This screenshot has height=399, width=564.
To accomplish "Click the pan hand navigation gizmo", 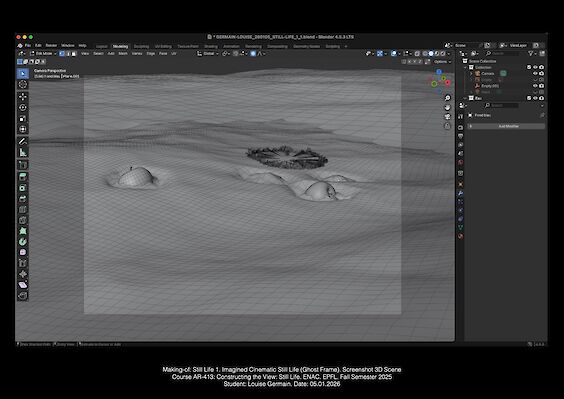I will [447, 107].
